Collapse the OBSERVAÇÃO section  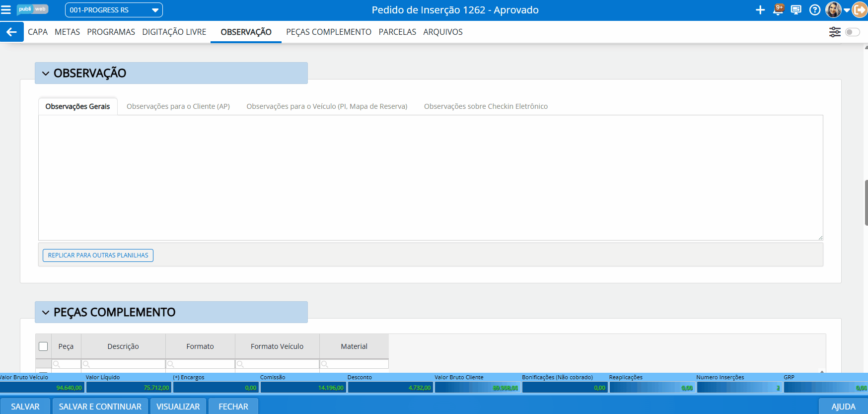[46, 74]
